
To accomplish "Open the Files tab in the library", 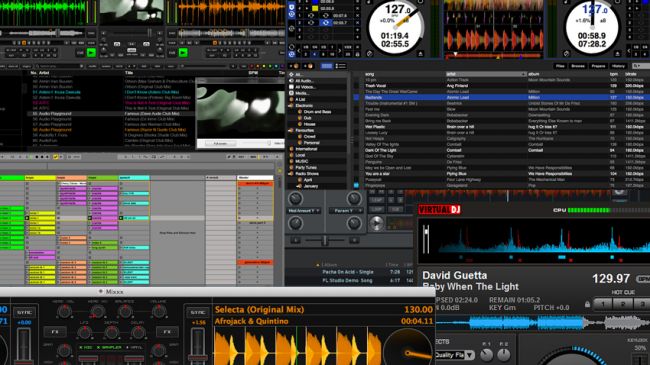I will [560, 66].
